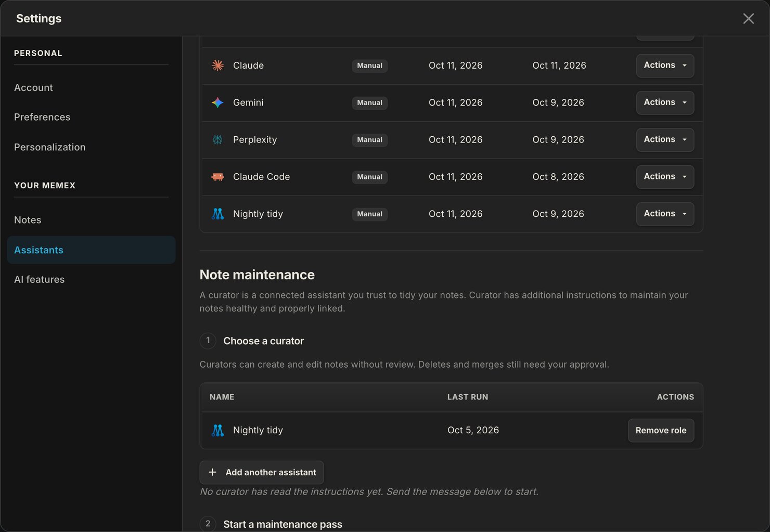This screenshot has width=770, height=532.
Task: Click Nightly tidy icon in assistants list
Action: [x=217, y=214]
